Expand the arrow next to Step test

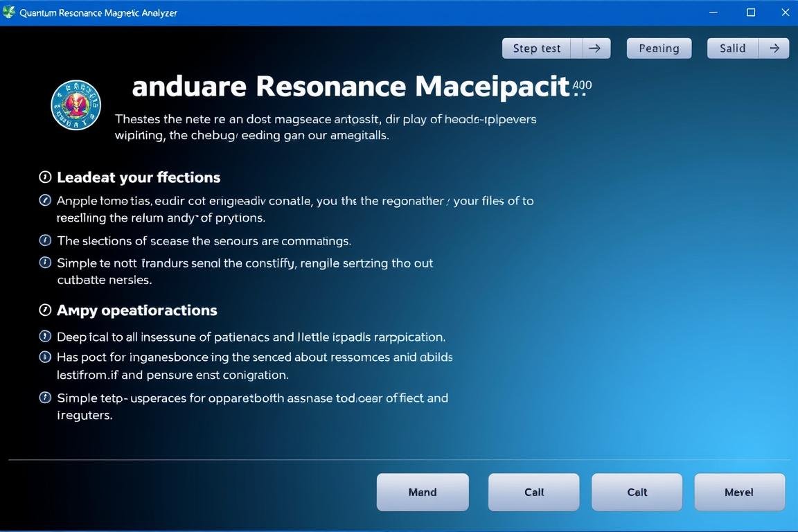(x=594, y=48)
